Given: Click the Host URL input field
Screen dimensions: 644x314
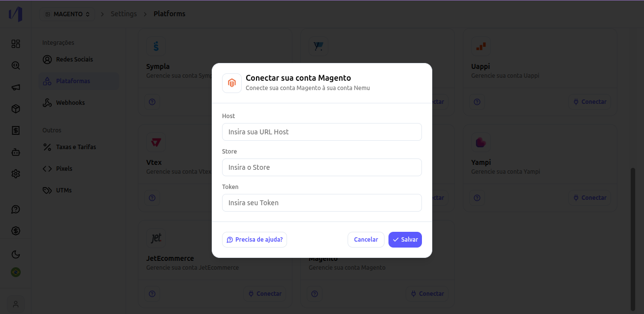Looking at the screenshot, I should 322,132.
